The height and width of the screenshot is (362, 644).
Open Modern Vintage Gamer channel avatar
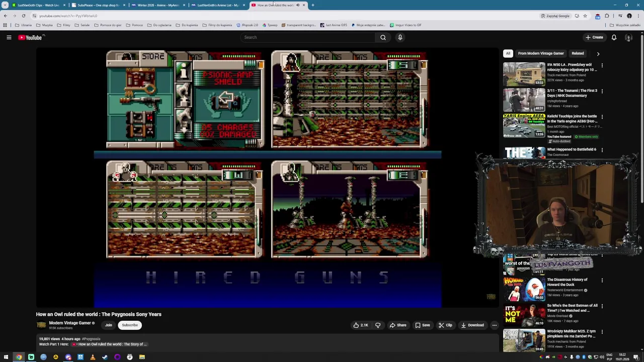(41, 325)
